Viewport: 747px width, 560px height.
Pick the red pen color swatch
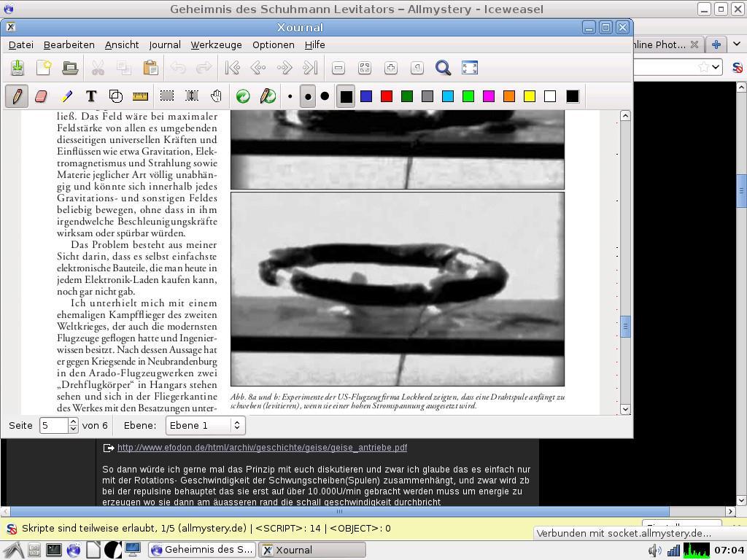(387, 96)
